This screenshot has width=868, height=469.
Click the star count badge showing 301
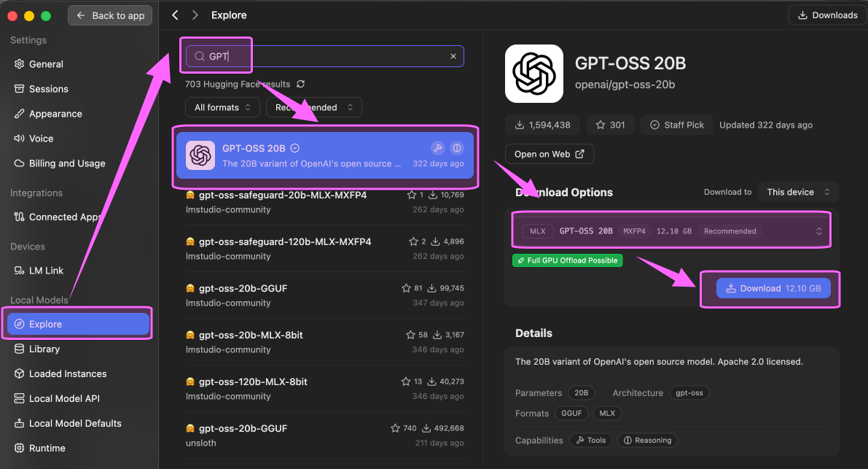click(x=610, y=125)
